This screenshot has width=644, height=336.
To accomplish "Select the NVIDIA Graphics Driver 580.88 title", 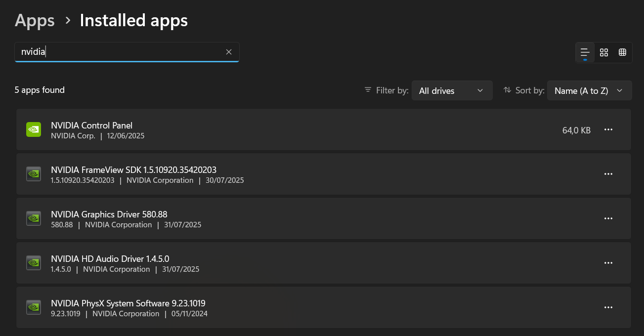I will click(x=109, y=214).
